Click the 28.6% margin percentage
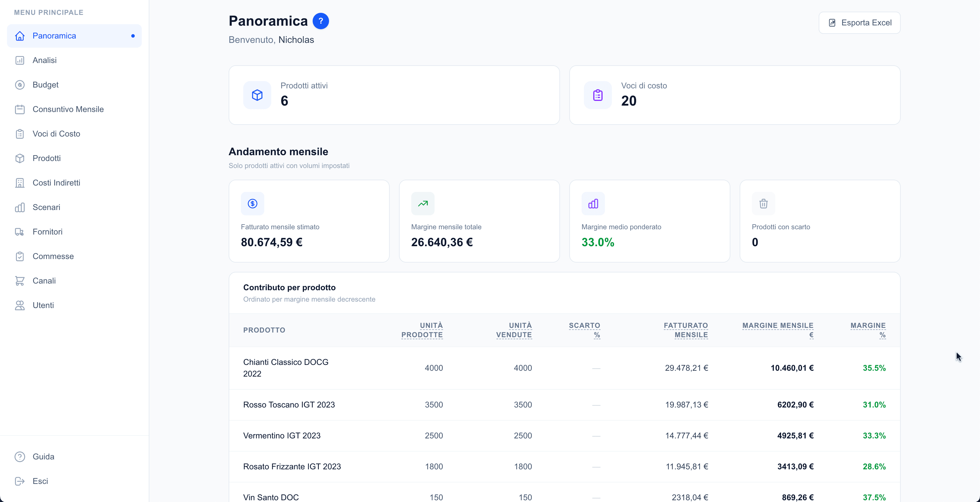 [874, 467]
